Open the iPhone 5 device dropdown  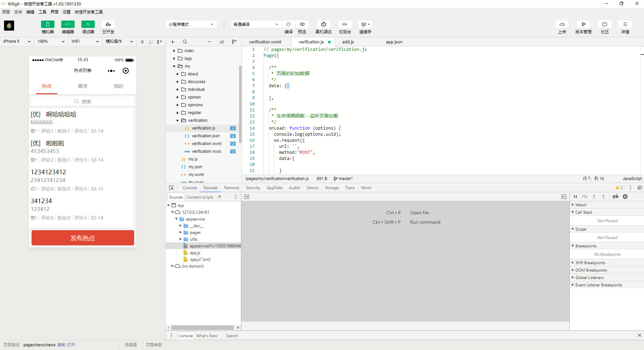point(17,41)
